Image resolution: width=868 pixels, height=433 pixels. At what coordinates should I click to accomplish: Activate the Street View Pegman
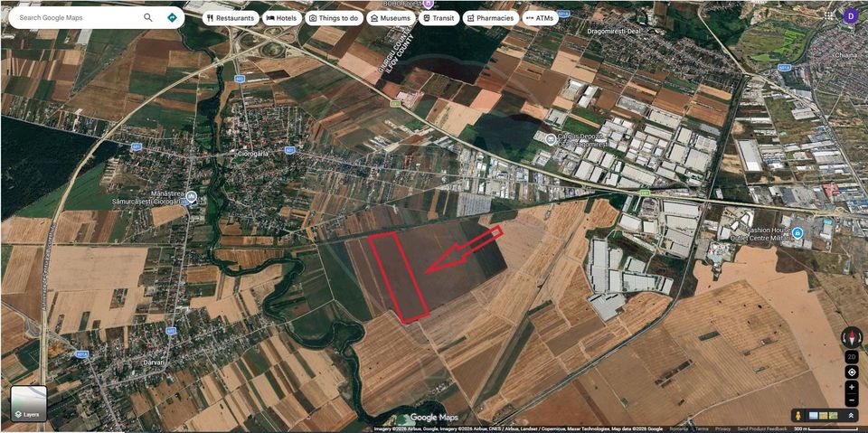tap(799, 415)
